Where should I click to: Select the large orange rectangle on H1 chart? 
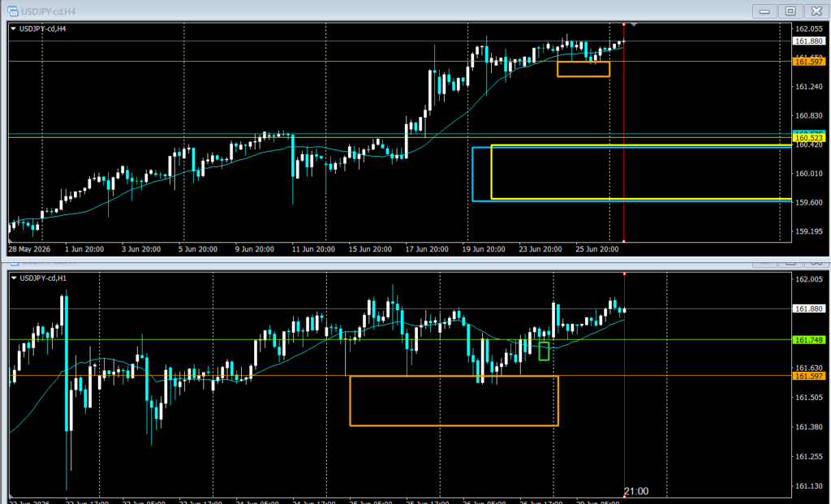click(454, 401)
